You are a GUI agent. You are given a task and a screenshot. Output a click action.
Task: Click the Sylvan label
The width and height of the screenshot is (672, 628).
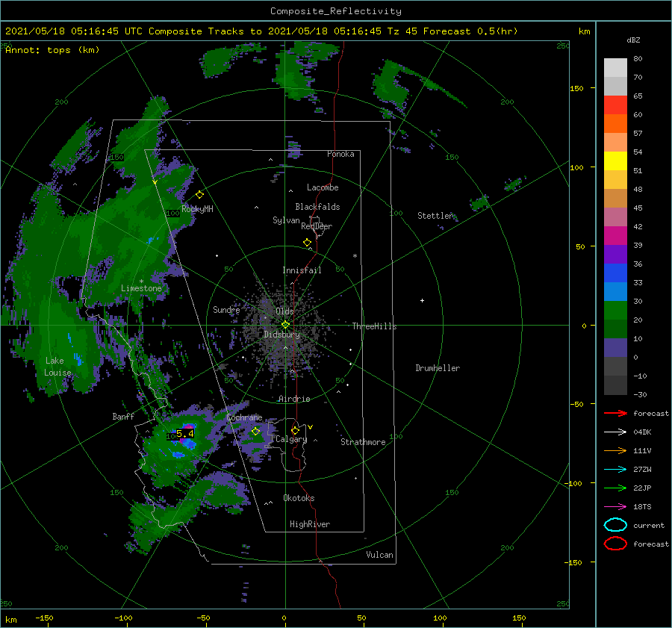[286, 220]
